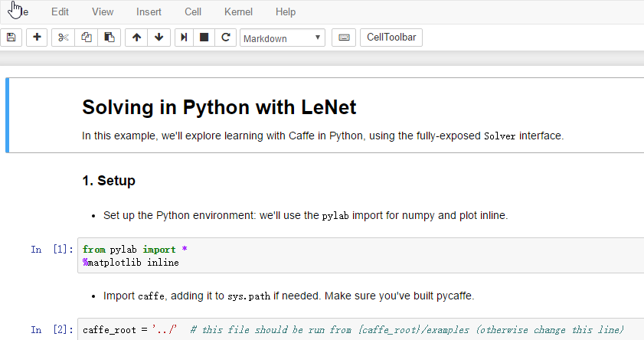
Task: Open the Cell menu
Action: pyautogui.click(x=193, y=12)
